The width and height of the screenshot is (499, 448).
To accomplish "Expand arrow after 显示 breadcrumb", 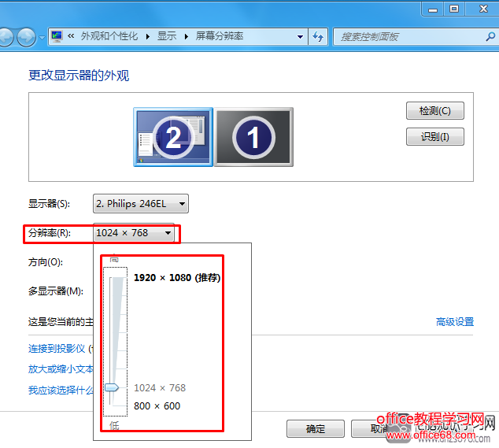I will [187, 37].
